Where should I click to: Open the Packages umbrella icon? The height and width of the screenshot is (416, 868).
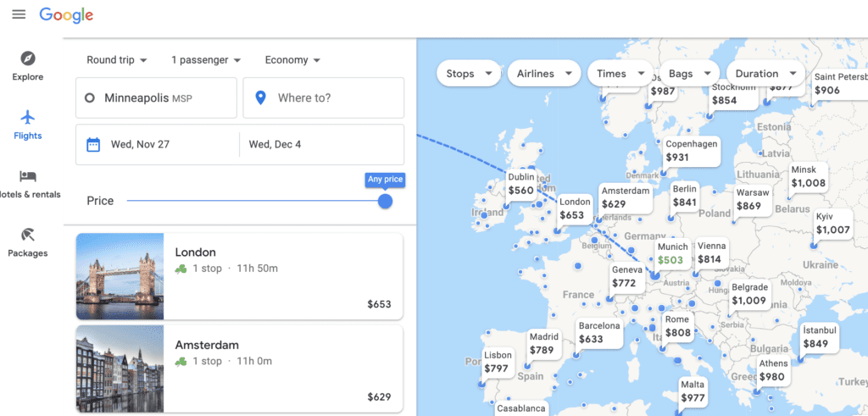(x=28, y=235)
